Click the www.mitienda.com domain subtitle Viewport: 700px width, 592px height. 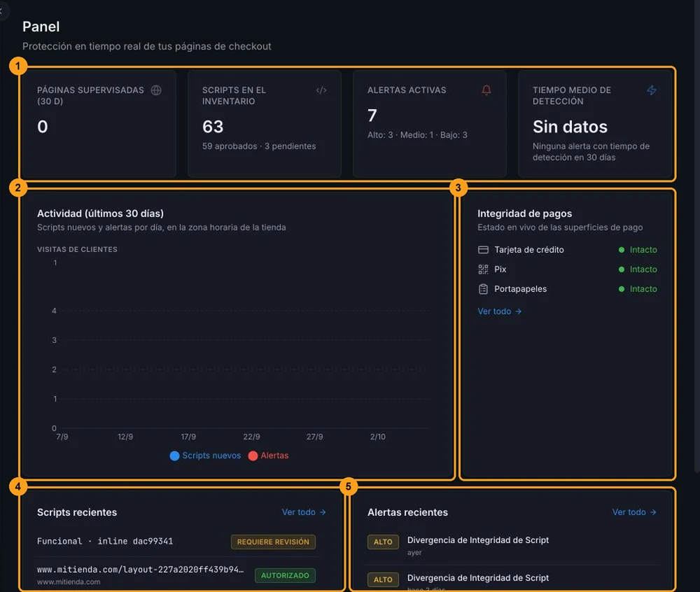(x=69, y=582)
